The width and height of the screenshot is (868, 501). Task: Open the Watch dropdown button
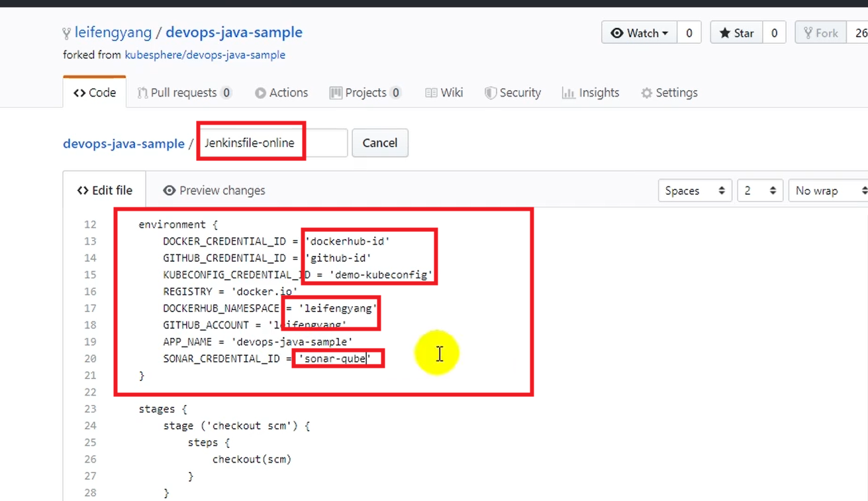[x=639, y=32]
